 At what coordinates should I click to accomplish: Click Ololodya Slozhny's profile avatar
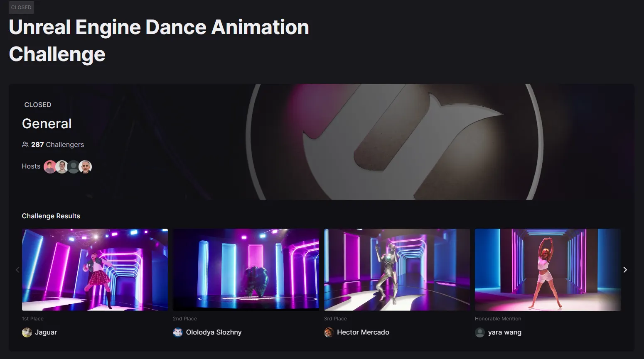tap(178, 332)
